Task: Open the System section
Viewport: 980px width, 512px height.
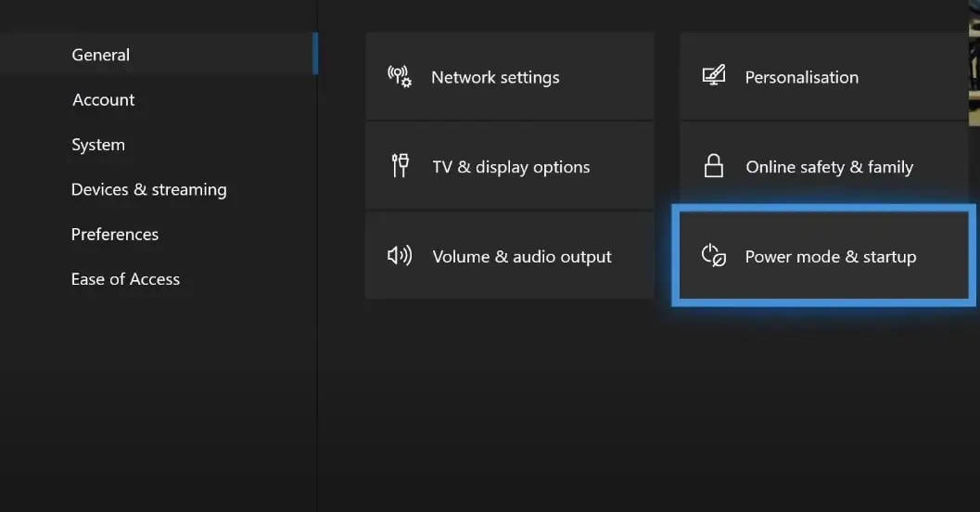Action: click(x=98, y=145)
